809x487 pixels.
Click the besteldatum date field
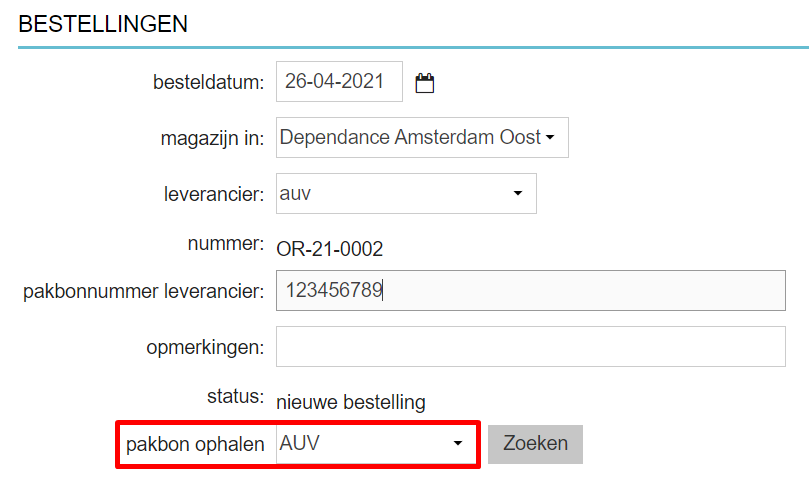tap(339, 82)
